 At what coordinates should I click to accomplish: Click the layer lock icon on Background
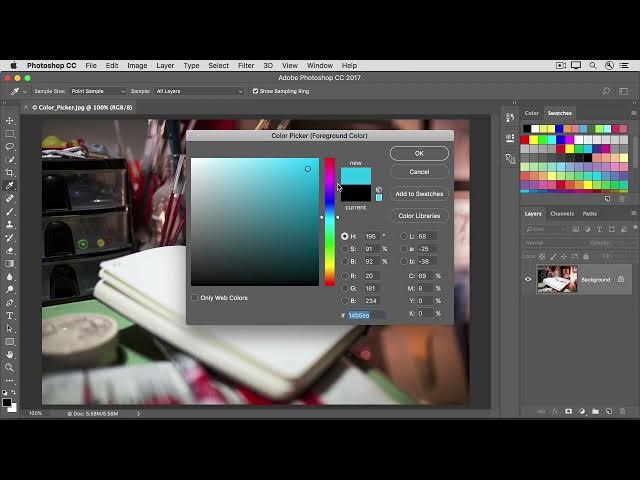621,280
